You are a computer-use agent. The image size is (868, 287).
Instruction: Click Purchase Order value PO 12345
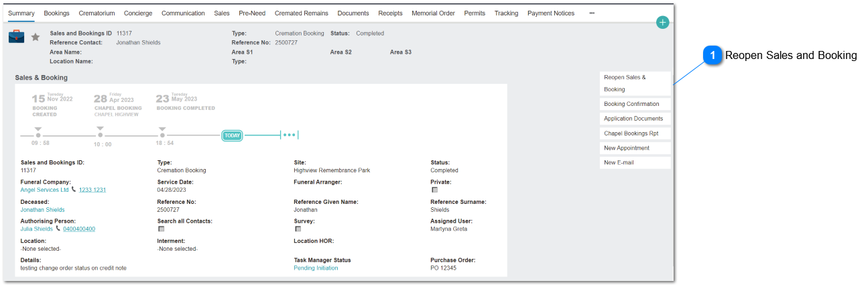[x=444, y=268]
